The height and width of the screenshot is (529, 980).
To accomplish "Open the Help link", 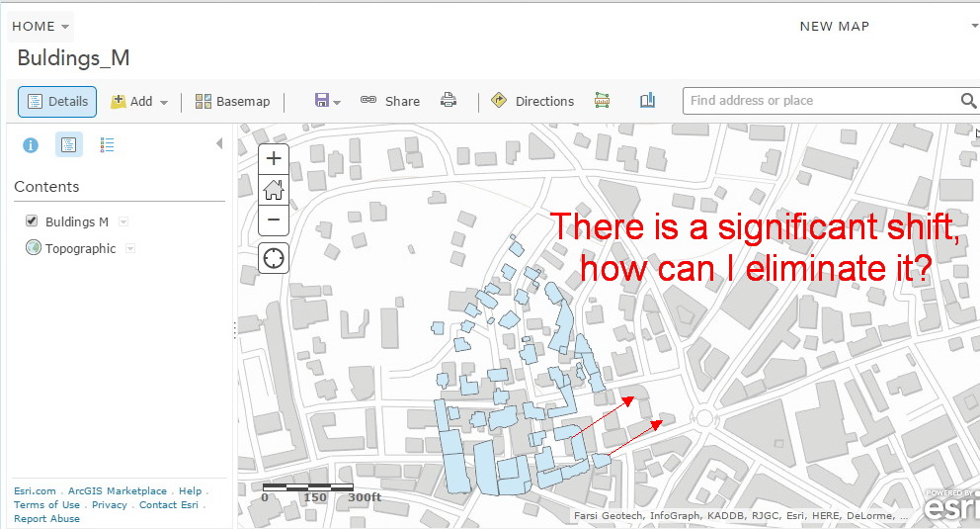I will pos(190,490).
